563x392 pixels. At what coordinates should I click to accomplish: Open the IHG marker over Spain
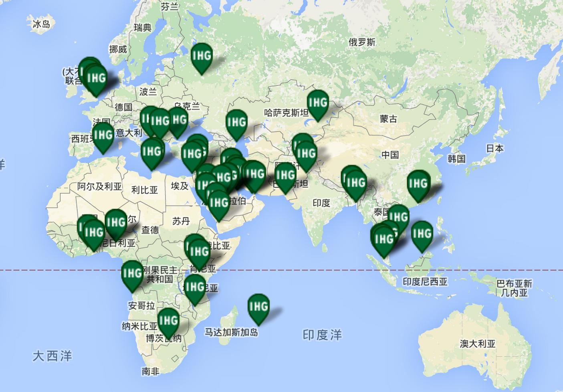tap(103, 138)
